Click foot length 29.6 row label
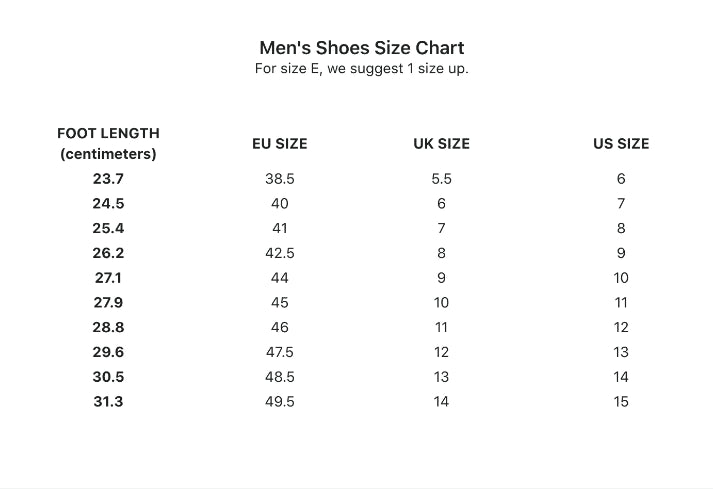 coord(108,352)
